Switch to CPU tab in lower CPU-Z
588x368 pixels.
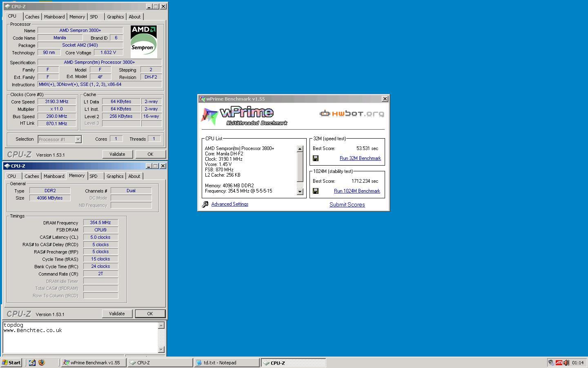[12, 176]
